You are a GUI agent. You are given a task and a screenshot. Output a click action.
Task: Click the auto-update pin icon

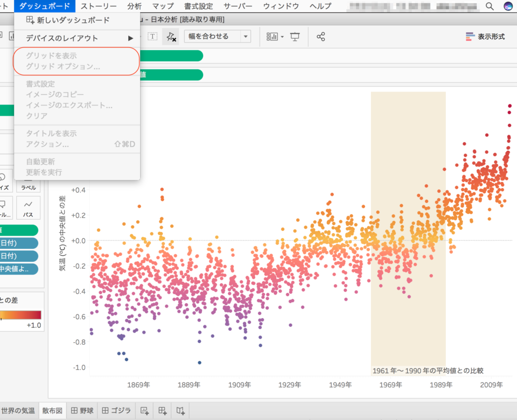[171, 37]
